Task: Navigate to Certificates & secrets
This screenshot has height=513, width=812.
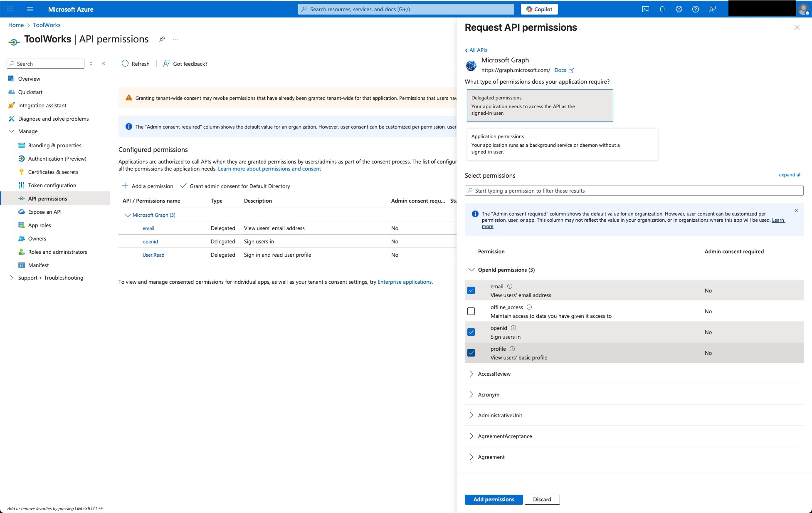Action: [x=53, y=172]
